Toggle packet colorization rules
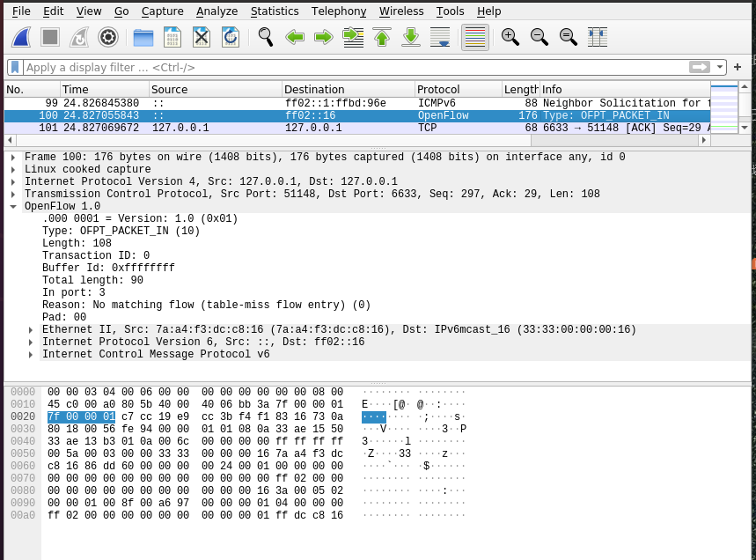 tap(475, 37)
